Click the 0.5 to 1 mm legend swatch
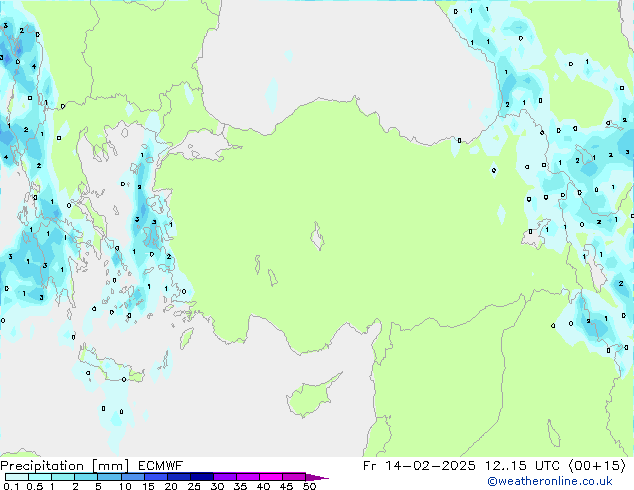Viewport: 634px width, 490px height. 40,477
